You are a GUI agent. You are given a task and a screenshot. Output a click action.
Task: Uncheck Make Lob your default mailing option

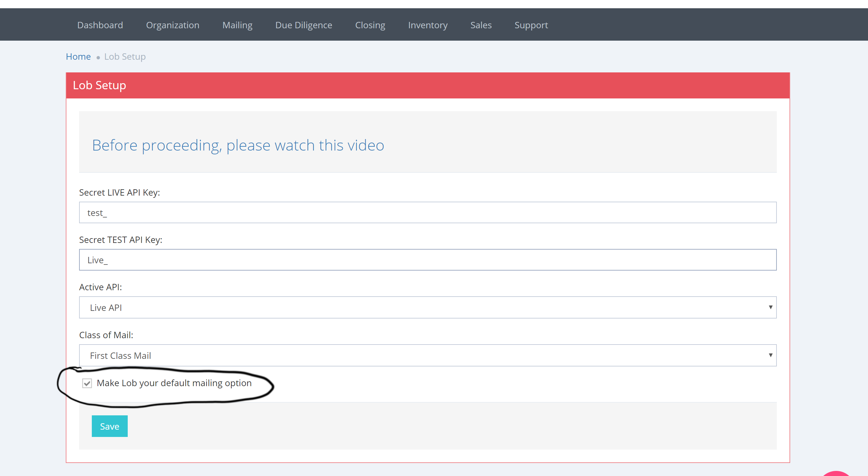(87, 383)
